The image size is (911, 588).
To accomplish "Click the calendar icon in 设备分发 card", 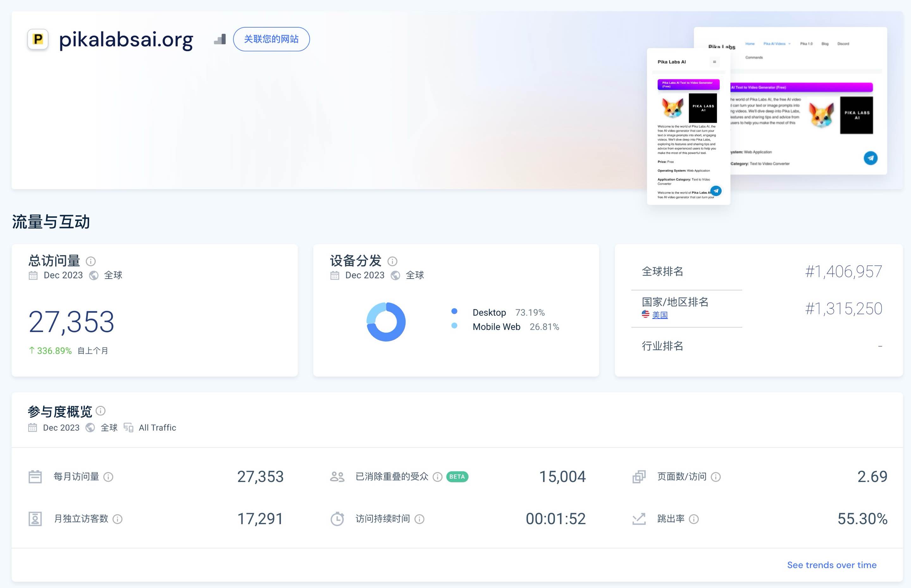I will [x=335, y=275].
